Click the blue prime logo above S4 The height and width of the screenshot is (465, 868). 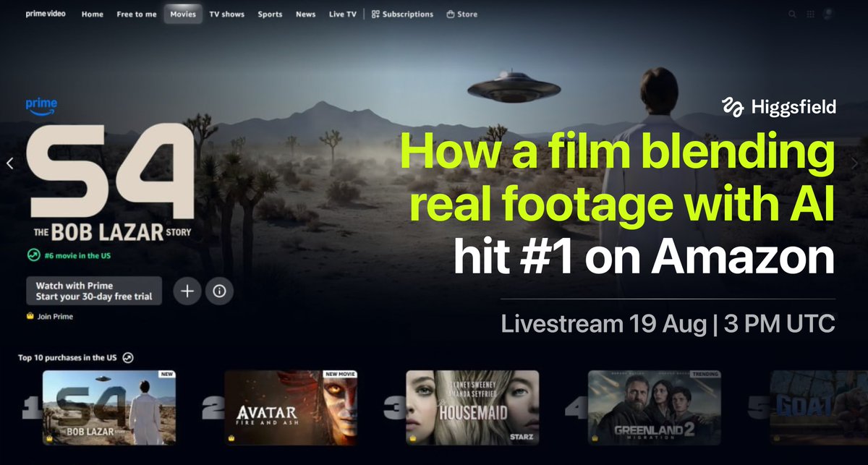(x=41, y=106)
